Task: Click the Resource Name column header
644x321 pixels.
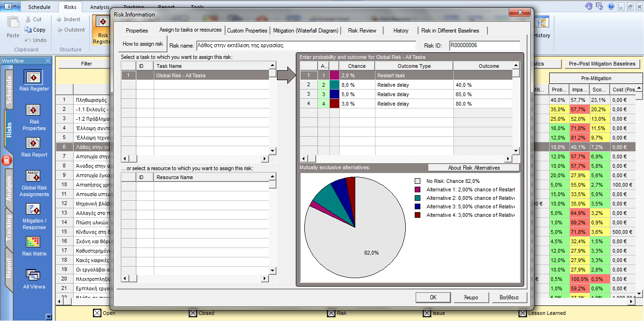Action: [211, 177]
